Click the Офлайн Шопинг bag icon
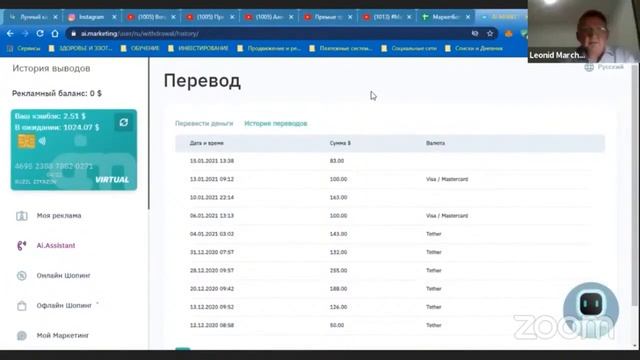Image resolution: width=640 pixels, height=360 pixels. click(22, 305)
